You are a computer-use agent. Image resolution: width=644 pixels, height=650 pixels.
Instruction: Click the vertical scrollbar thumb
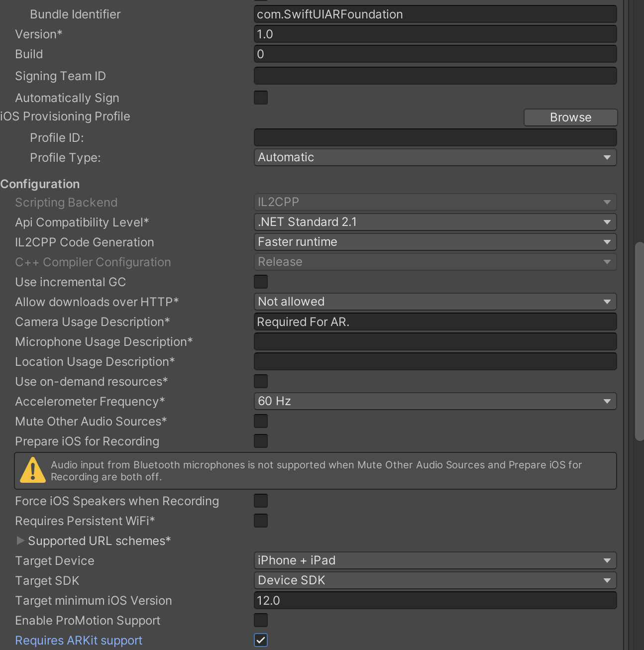pyautogui.click(x=640, y=341)
